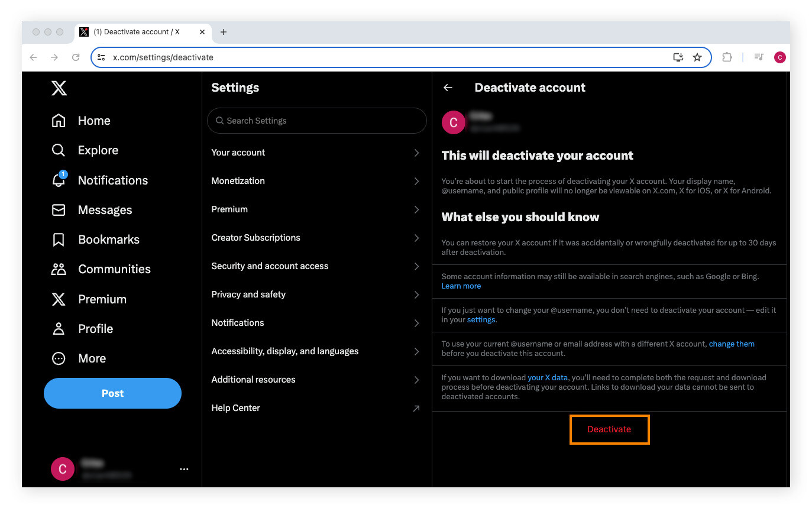Open the More menu in the sidebar
This screenshot has height=508, width=812.
click(x=92, y=358)
